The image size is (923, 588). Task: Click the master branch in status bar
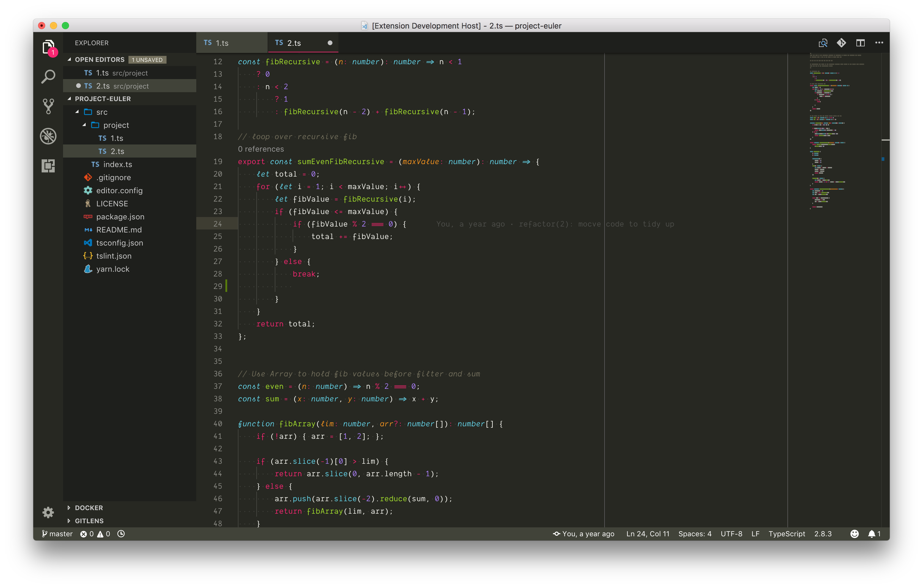tap(57, 534)
